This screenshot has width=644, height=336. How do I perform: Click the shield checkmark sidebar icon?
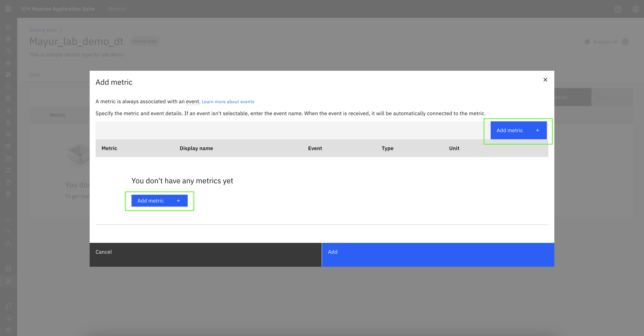pos(8,86)
